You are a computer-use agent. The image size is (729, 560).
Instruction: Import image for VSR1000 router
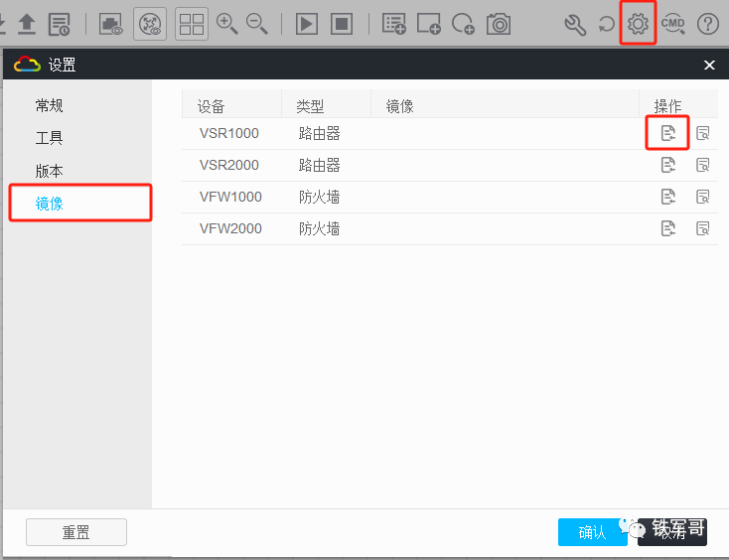[x=668, y=133]
